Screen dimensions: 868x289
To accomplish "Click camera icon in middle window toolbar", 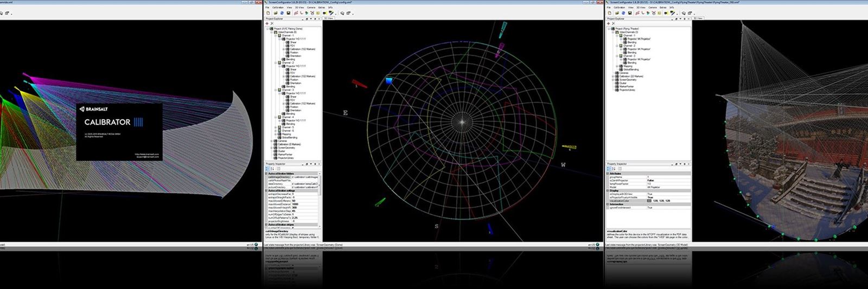I will pyautogui.click(x=324, y=13).
